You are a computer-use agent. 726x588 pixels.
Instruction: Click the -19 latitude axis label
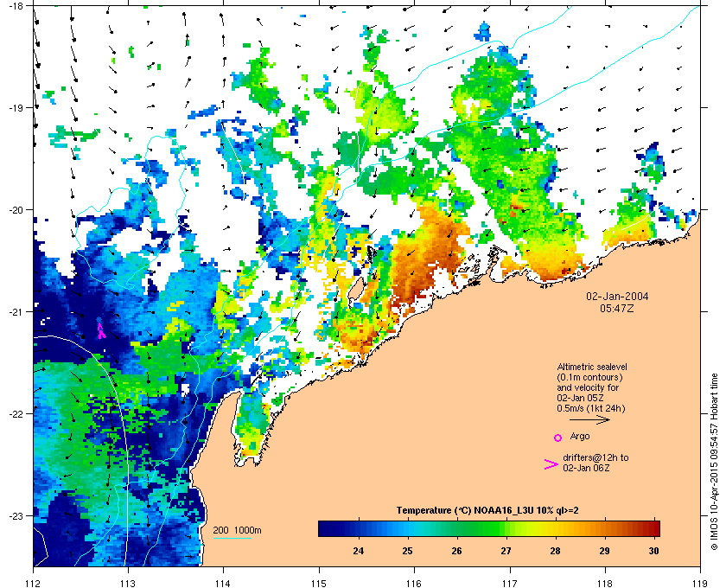pyautogui.click(x=16, y=108)
